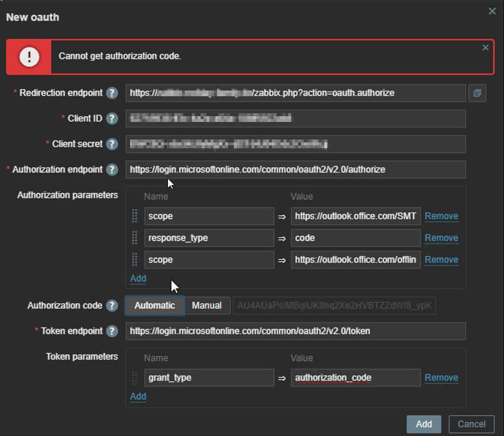Click the Authorization endpoint help icon

coord(113,170)
